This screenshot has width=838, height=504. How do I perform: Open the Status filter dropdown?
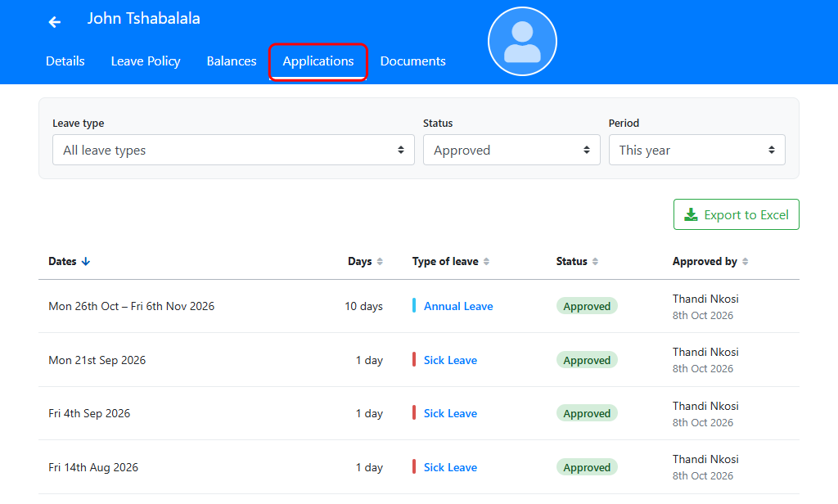[511, 150]
